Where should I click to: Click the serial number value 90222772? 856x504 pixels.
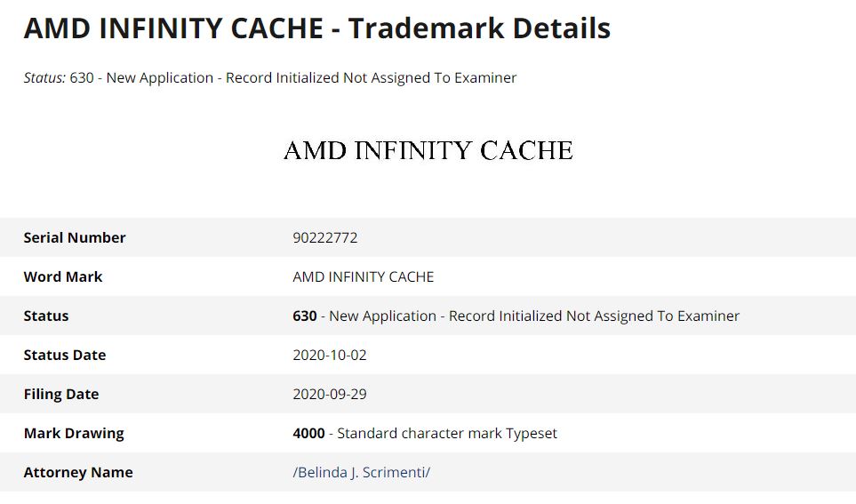coord(324,237)
